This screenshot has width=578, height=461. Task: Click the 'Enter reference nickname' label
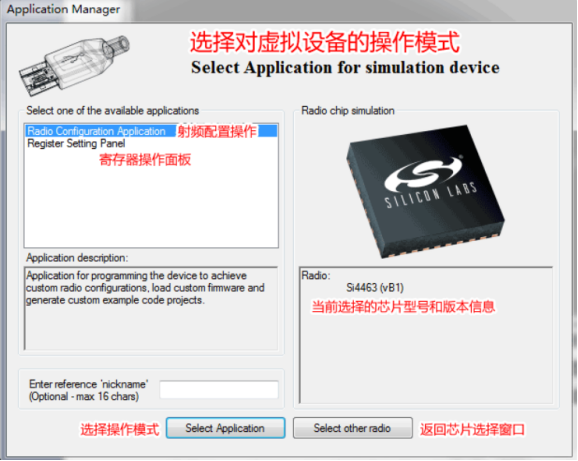coord(88,390)
